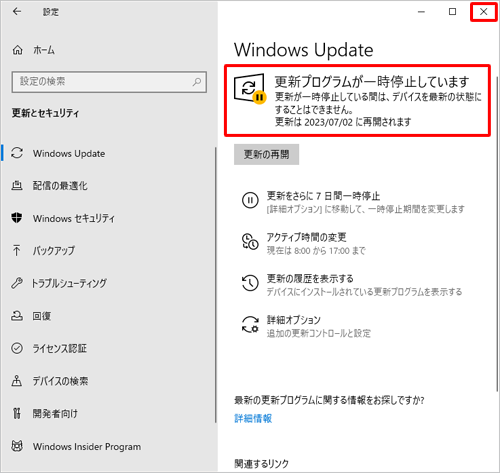This screenshot has height=473, width=500.
Task: Click the 更新とセキュリティ section heading
Action: coord(45,113)
